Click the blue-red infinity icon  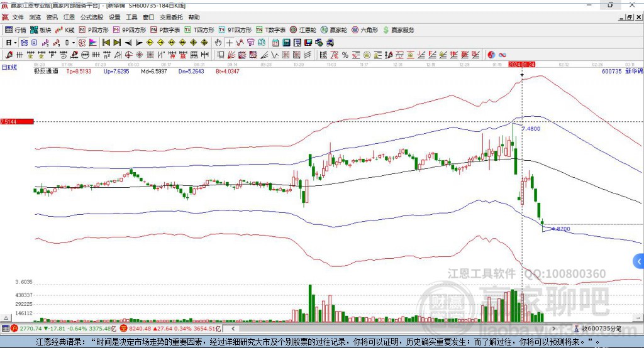click(502, 55)
